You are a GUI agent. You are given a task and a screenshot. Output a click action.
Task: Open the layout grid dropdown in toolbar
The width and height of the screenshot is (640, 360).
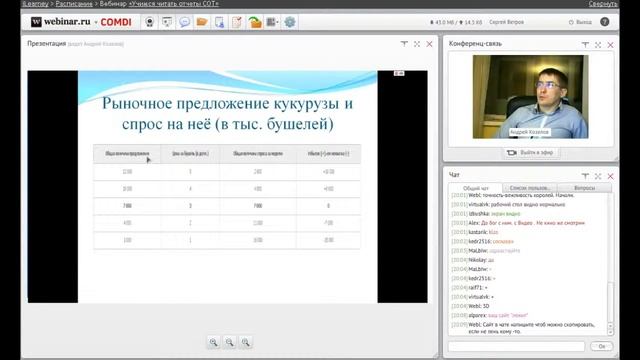pyautogui.click(x=272, y=22)
